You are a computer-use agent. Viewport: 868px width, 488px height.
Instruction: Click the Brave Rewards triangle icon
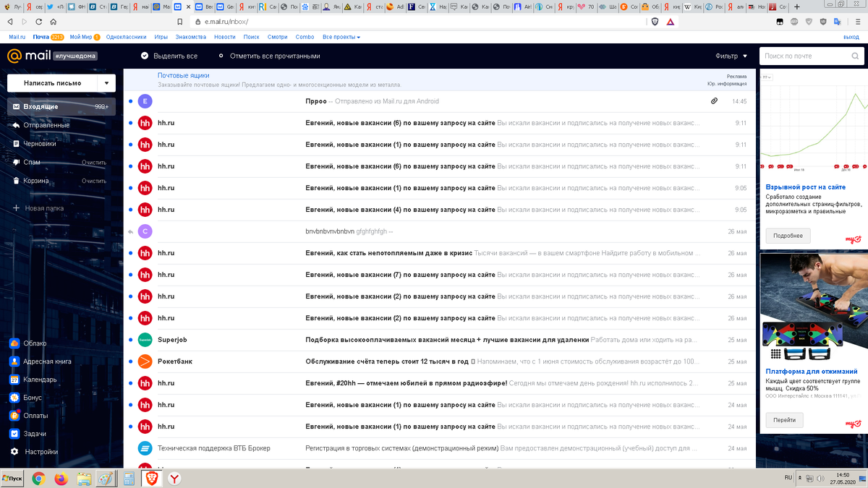pos(671,22)
